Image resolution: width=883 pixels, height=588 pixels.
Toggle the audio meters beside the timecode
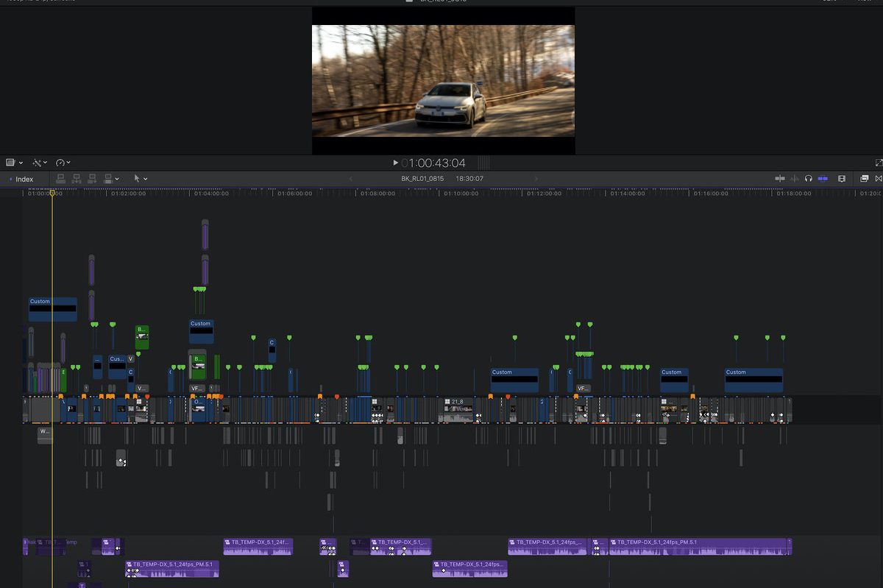483,163
